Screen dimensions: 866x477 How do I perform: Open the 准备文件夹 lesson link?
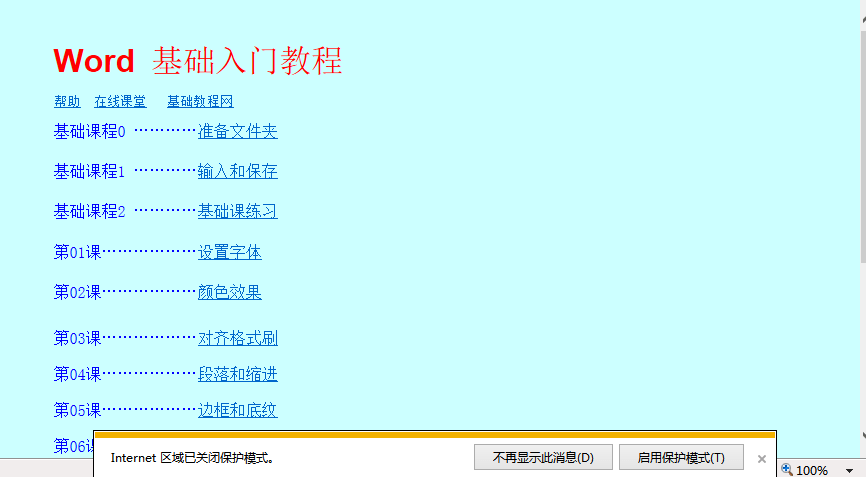(x=237, y=131)
